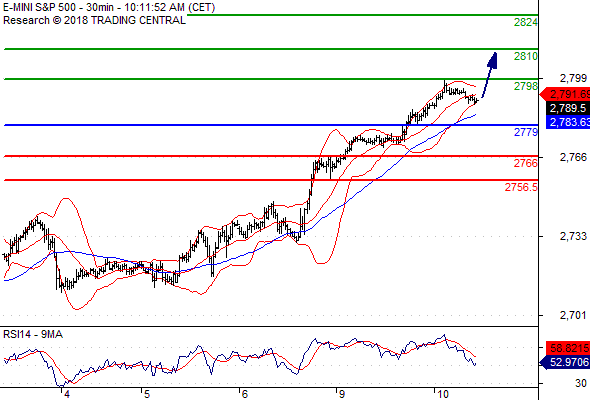Screen dimensions: 590x400
Task: Click the red 2756.5 support level label
Action: pyautogui.click(x=521, y=187)
